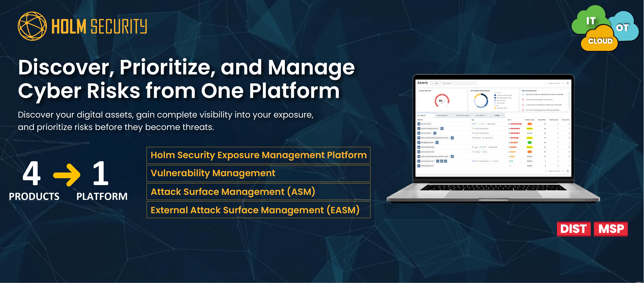Expand the MORE... tab dropdown

[x=499, y=115]
